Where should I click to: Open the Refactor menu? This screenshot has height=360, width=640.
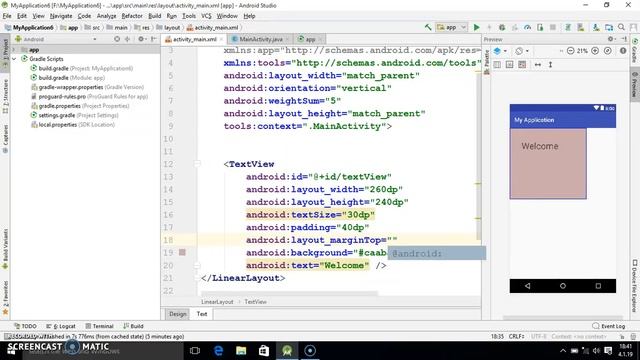tap(132, 16)
